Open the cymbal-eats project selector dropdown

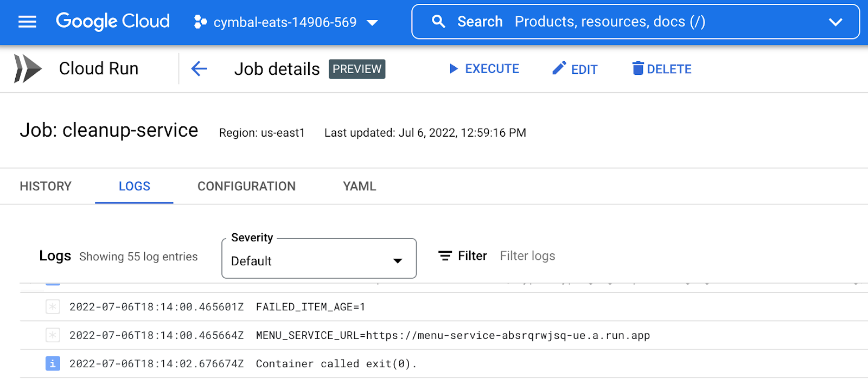[x=286, y=22]
